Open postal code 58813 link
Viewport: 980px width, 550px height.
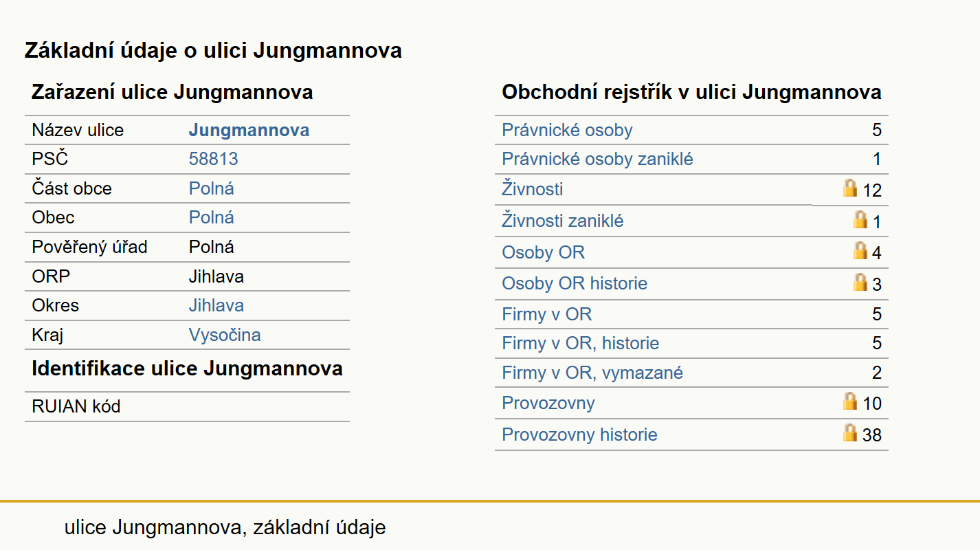(x=213, y=159)
